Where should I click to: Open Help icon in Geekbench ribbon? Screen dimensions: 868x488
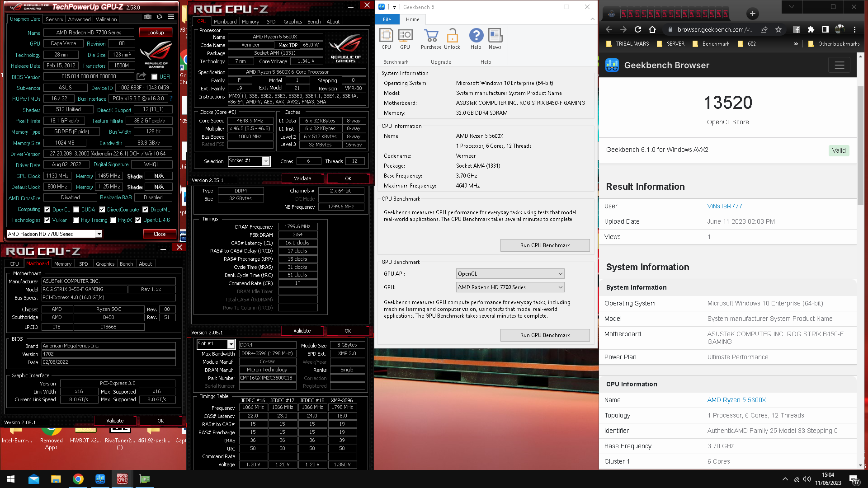[x=476, y=39]
